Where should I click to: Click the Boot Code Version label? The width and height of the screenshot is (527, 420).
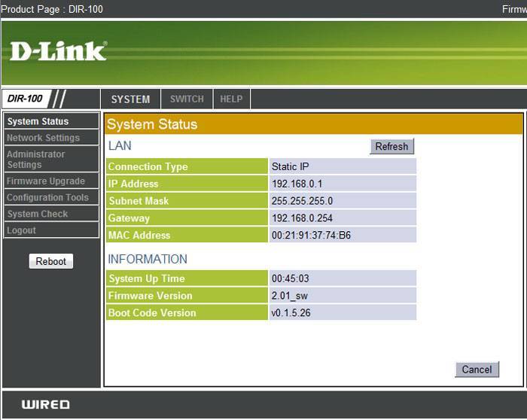187,313
